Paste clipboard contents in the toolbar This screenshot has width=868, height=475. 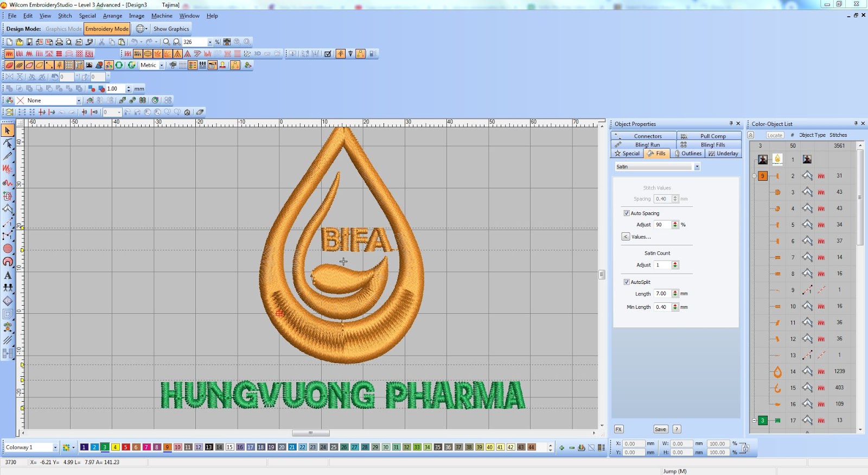122,42
